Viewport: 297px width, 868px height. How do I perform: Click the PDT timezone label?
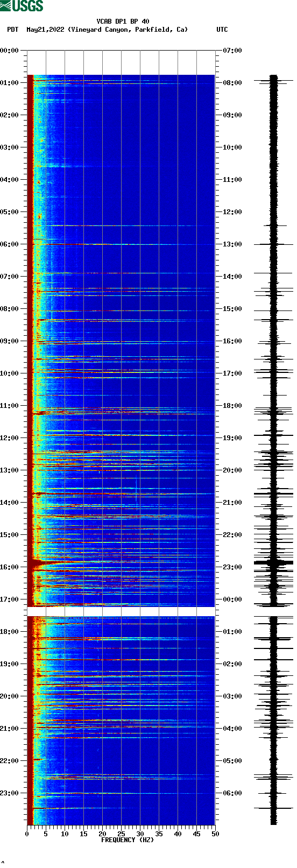(x=12, y=30)
